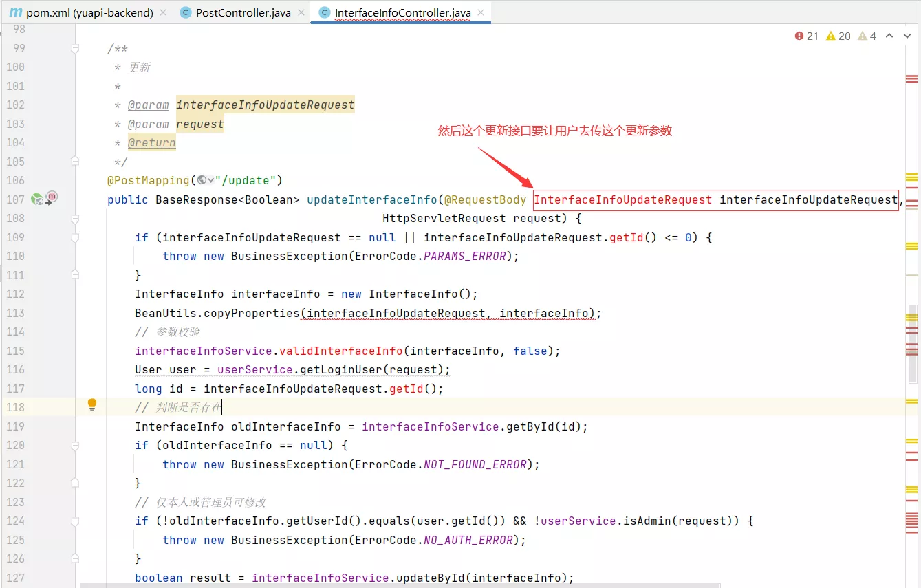Go to previous highlighted error arrow
921x588 pixels.
(889, 36)
